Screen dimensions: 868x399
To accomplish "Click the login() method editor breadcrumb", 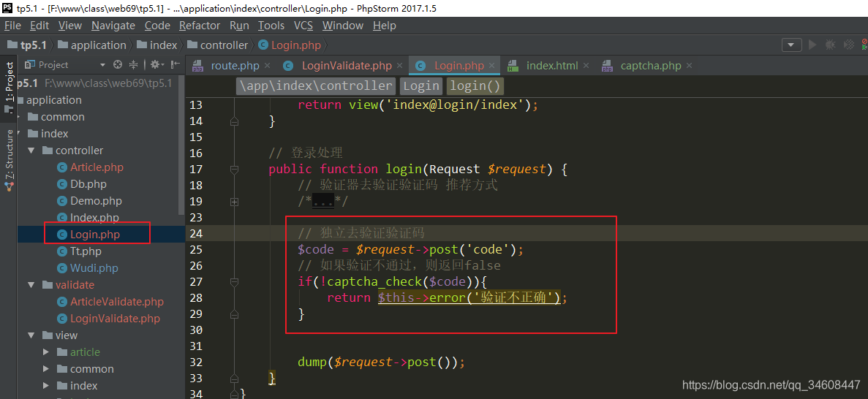I will coord(475,85).
